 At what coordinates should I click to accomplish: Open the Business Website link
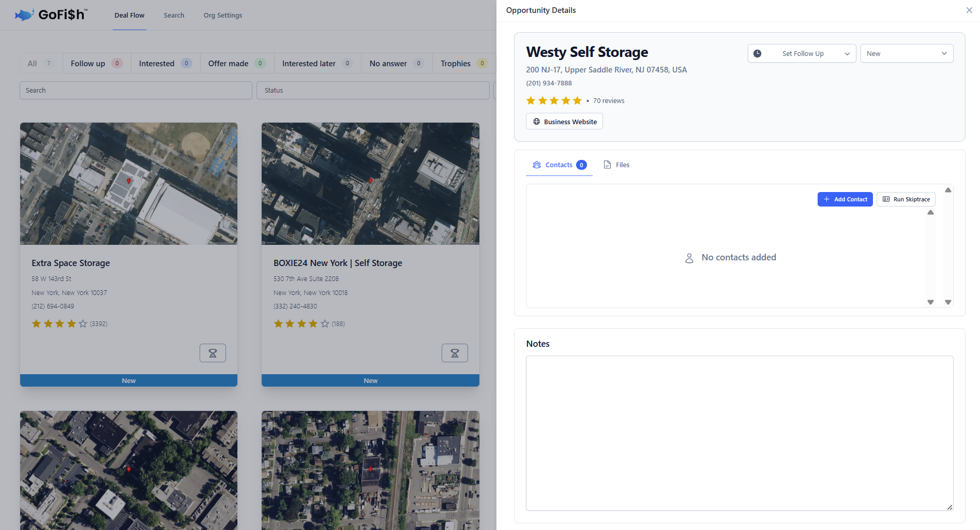click(x=564, y=122)
